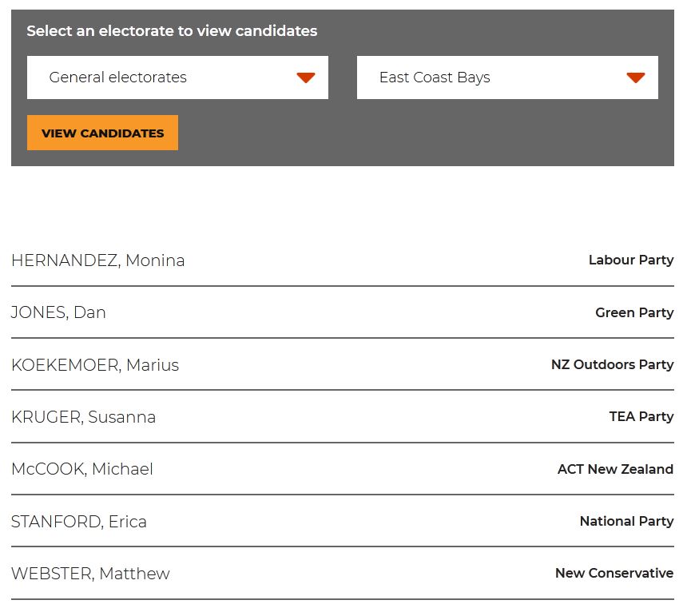Click arrow icon beside East Coast Bays
Image resolution: width=687 pixels, height=616 pixels.
click(636, 77)
